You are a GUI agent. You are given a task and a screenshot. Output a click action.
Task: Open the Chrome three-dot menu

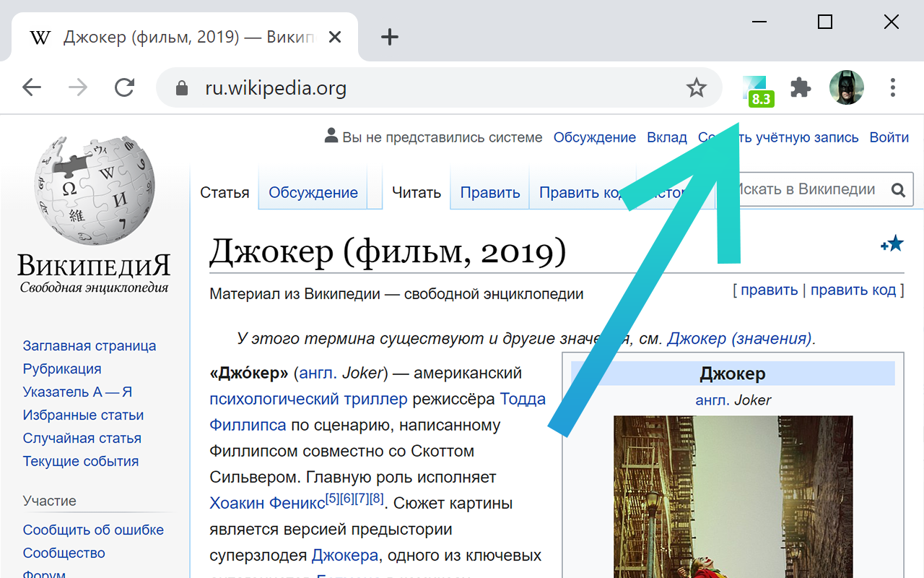(x=893, y=87)
